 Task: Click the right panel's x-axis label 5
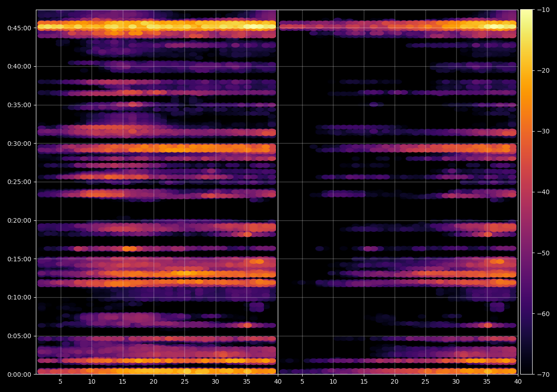click(302, 382)
